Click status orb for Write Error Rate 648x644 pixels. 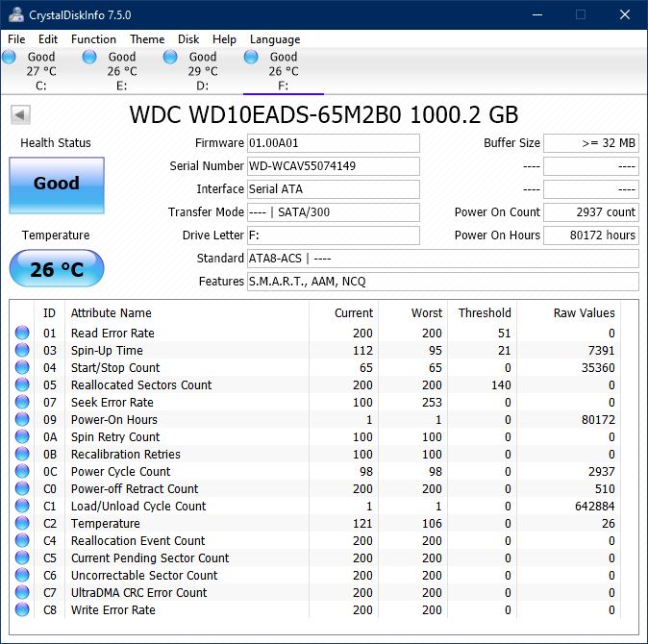(x=22, y=609)
